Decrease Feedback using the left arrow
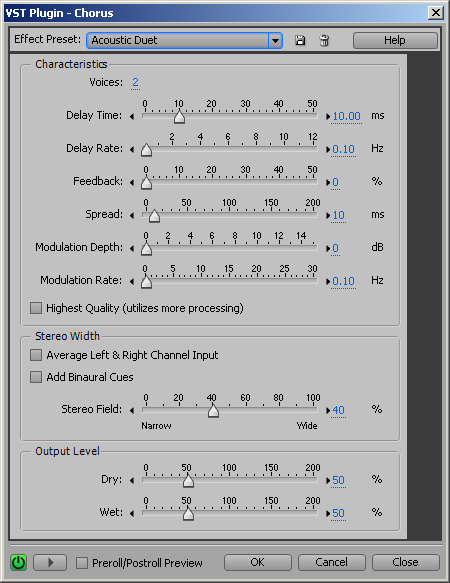The image size is (450, 583). 132,182
